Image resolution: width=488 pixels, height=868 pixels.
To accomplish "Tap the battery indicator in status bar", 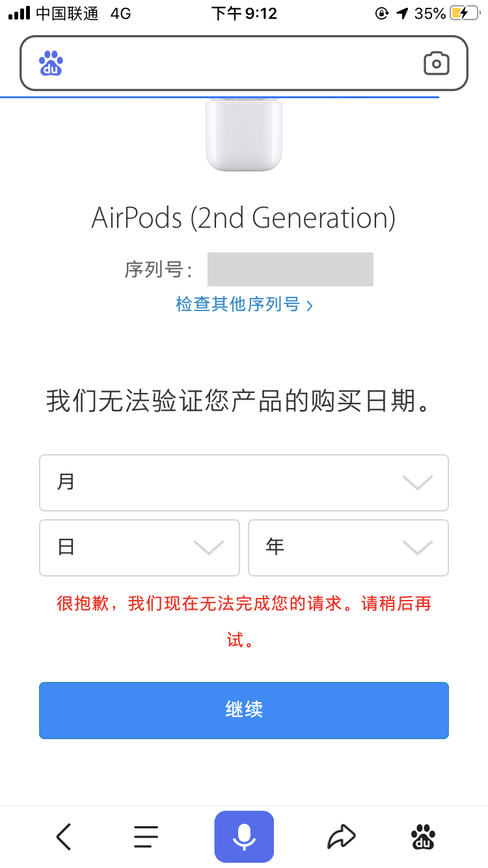I will (x=468, y=14).
